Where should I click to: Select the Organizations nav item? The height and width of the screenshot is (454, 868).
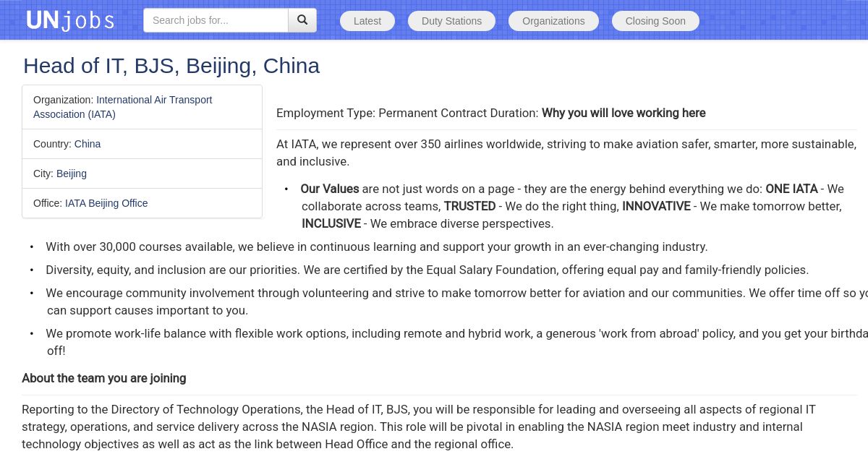tap(553, 21)
